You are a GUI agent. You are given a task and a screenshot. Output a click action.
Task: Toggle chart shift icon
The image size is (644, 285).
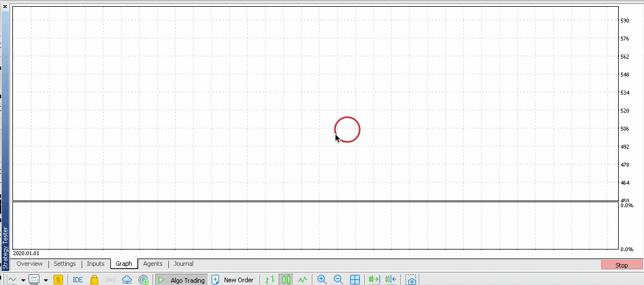pos(391,280)
